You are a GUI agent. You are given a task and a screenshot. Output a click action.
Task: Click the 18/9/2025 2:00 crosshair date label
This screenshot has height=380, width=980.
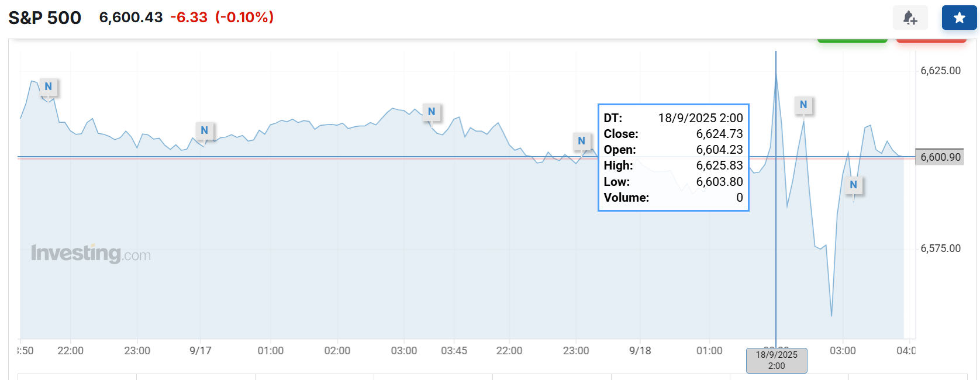click(776, 360)
